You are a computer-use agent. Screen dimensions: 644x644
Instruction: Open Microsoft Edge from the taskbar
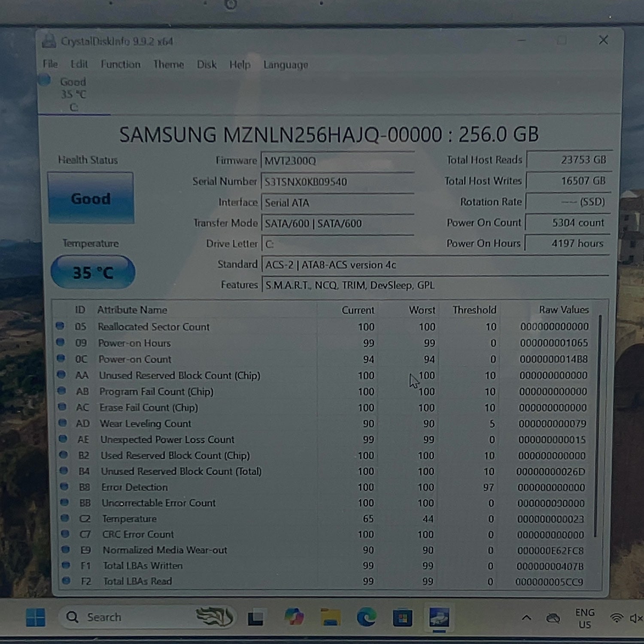tap(366, 617)
